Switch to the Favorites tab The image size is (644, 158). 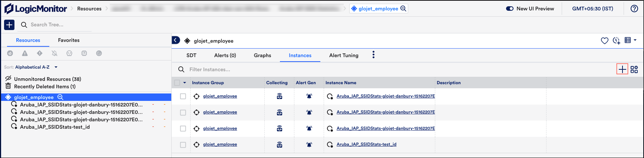click(x=69, y=40)
